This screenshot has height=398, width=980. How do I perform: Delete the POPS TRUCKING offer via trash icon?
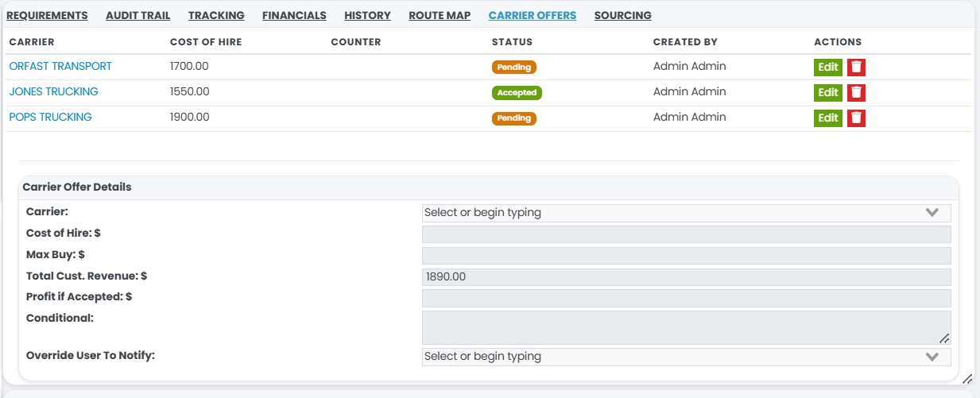point(856,118)
